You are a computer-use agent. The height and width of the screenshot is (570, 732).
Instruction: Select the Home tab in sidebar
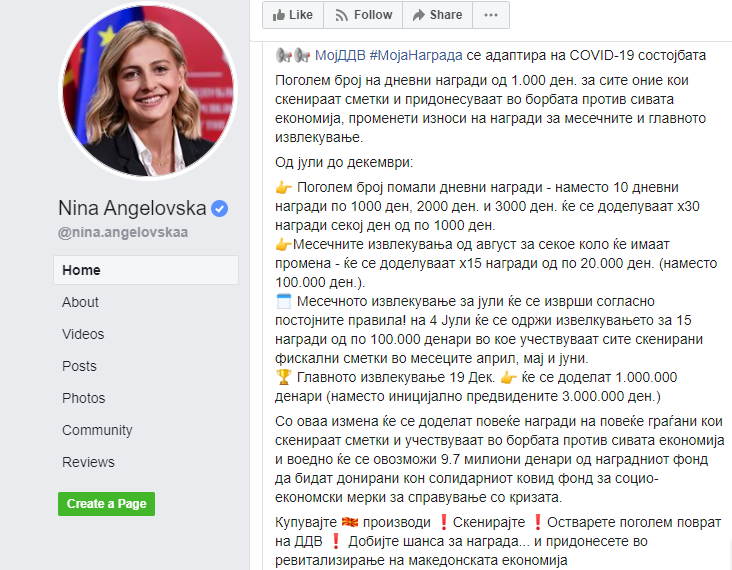point(146,270)
